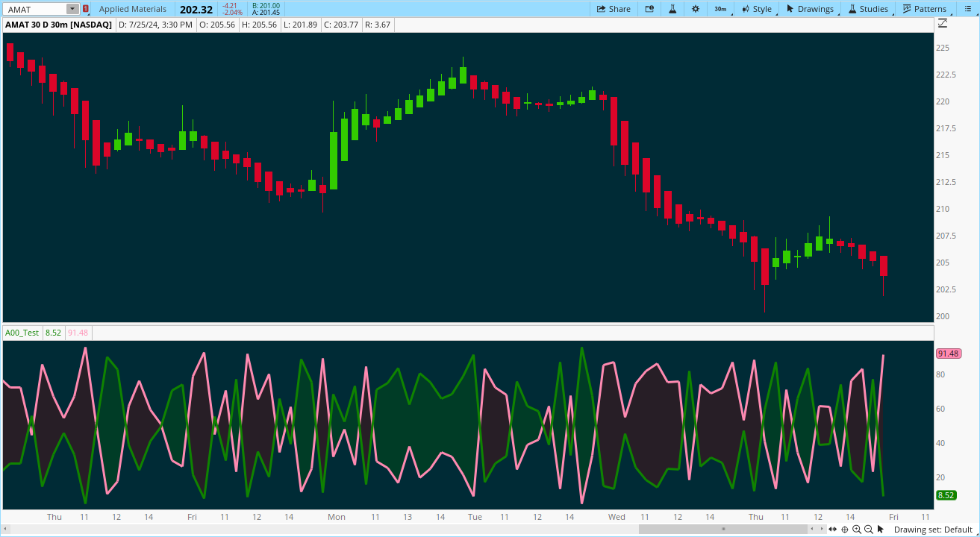Click the ask value A: 201.45
This screenshot has height=537, width=980.
coord(266,13)
